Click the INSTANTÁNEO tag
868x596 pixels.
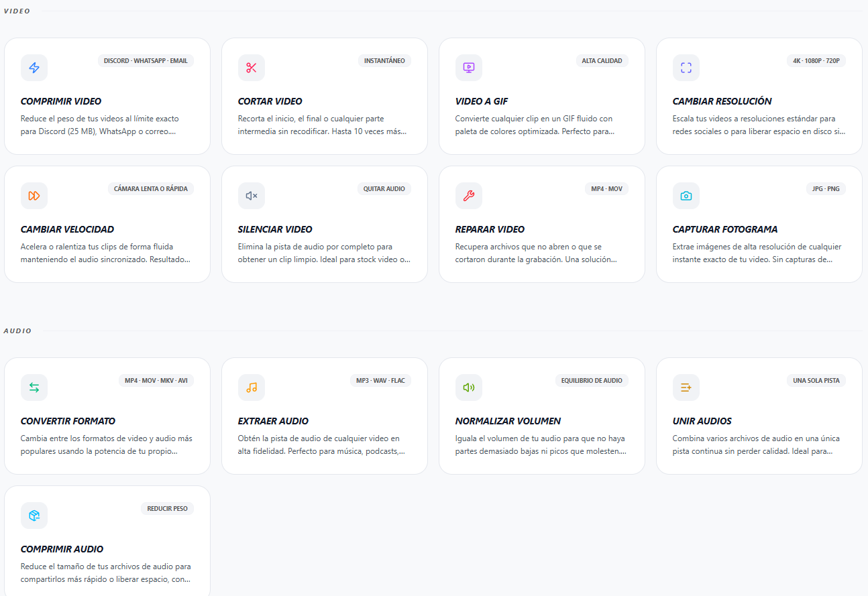pyautogui.click(x=384, y=61)
